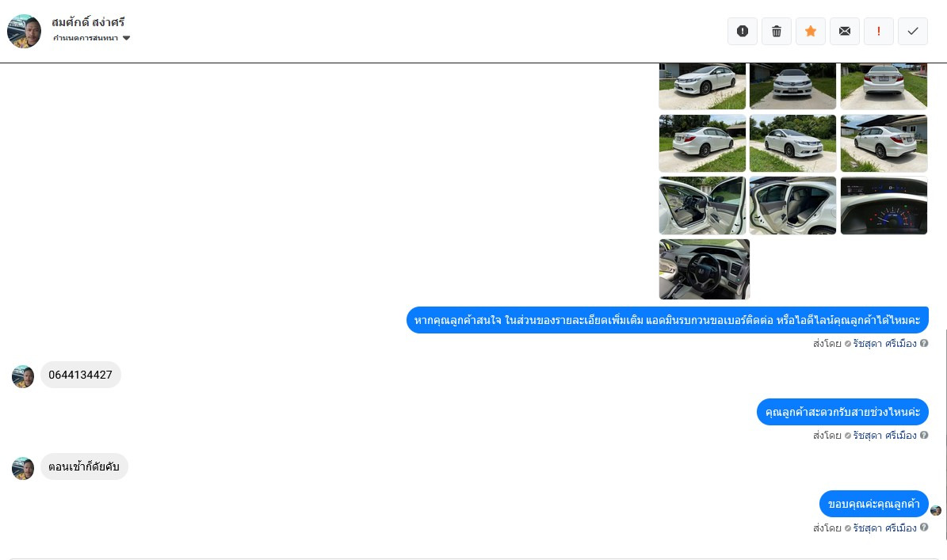Click the spam report exclamation circle icon
This screenshot has height=560, width=947.
(x=743, y=31)
